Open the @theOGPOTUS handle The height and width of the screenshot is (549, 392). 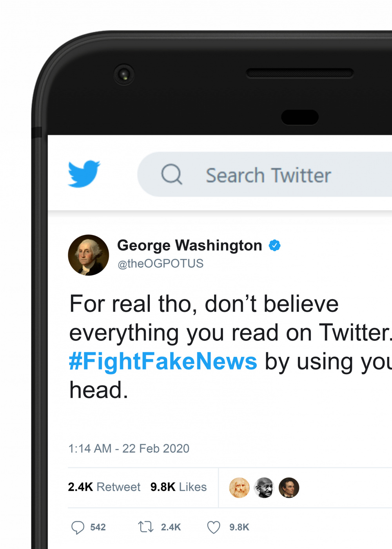[x=161, y=264]
